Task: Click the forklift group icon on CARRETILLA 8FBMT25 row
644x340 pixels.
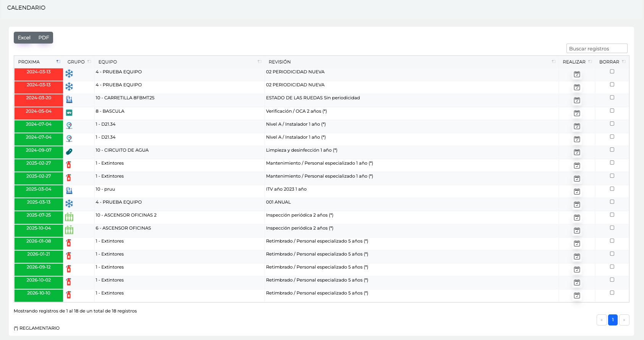Action: point(69,99)
